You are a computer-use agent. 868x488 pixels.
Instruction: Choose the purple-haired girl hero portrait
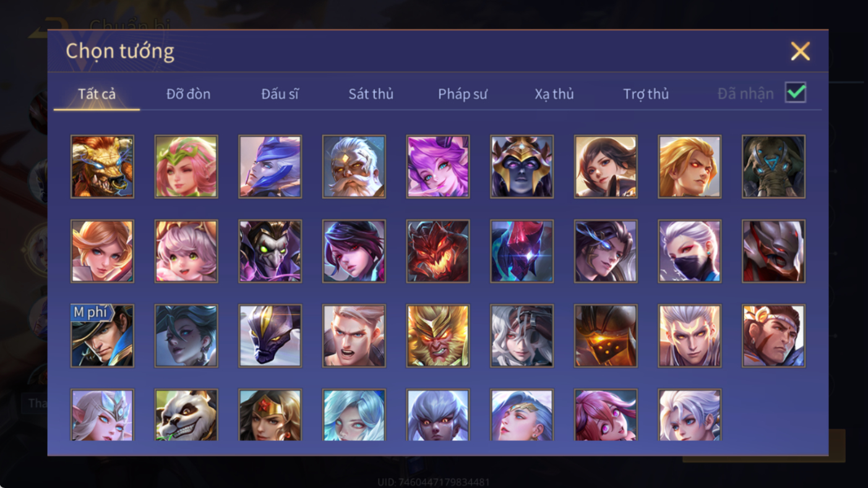pyautogui.click(x=438, y=166)
